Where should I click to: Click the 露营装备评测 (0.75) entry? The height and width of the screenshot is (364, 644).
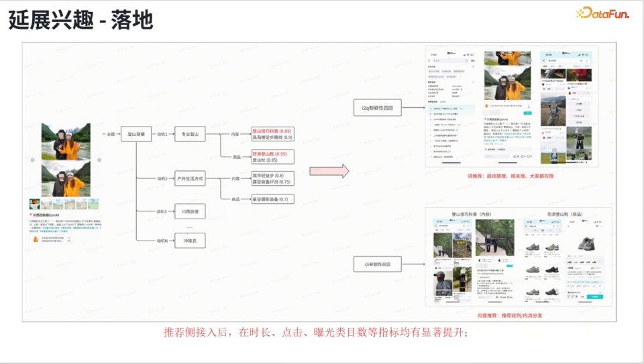click(x=272, y=182)
